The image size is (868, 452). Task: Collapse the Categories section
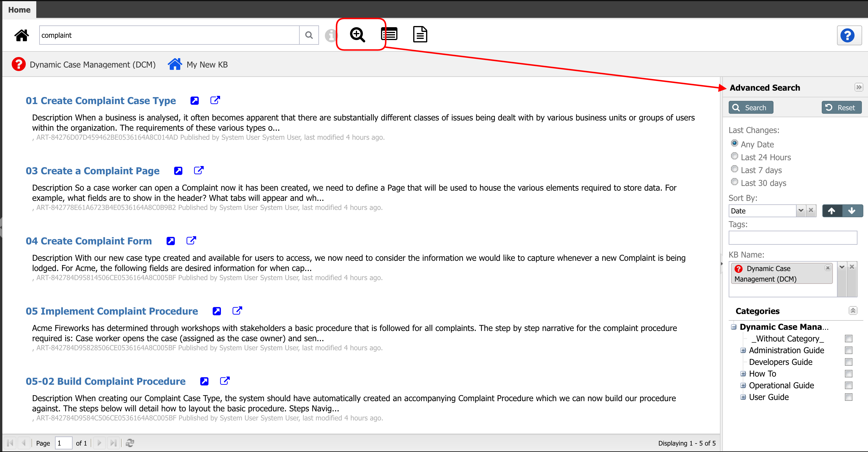(x=852, y=311)
